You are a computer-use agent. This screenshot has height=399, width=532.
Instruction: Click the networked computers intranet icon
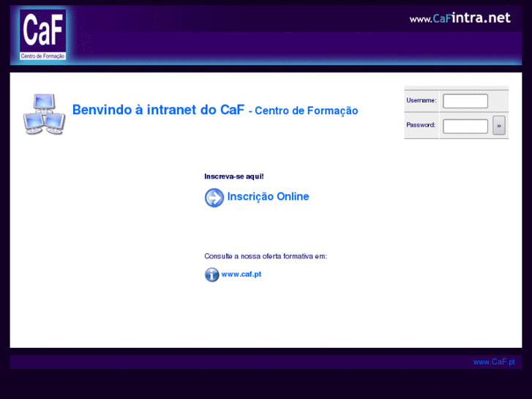click(44, 114)
